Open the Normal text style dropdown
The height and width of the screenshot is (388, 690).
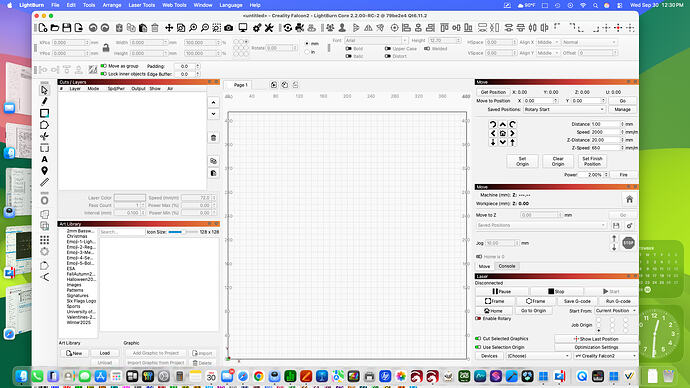pos(590,42)
